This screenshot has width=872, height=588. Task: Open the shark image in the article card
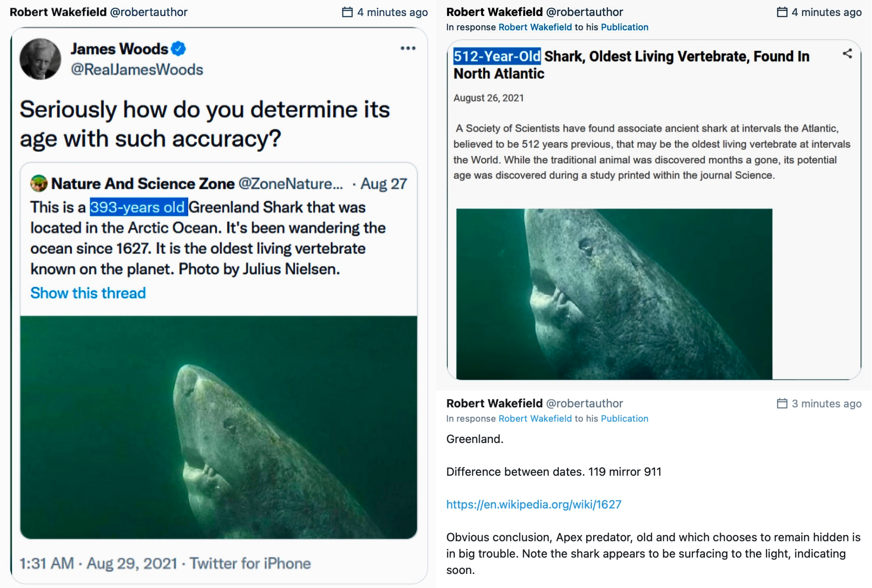pos(614,294)
